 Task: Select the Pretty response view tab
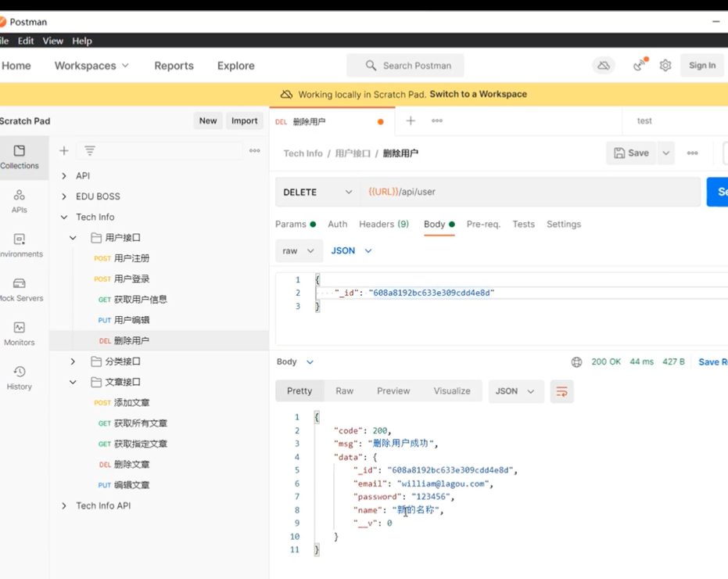click(299, 391)
